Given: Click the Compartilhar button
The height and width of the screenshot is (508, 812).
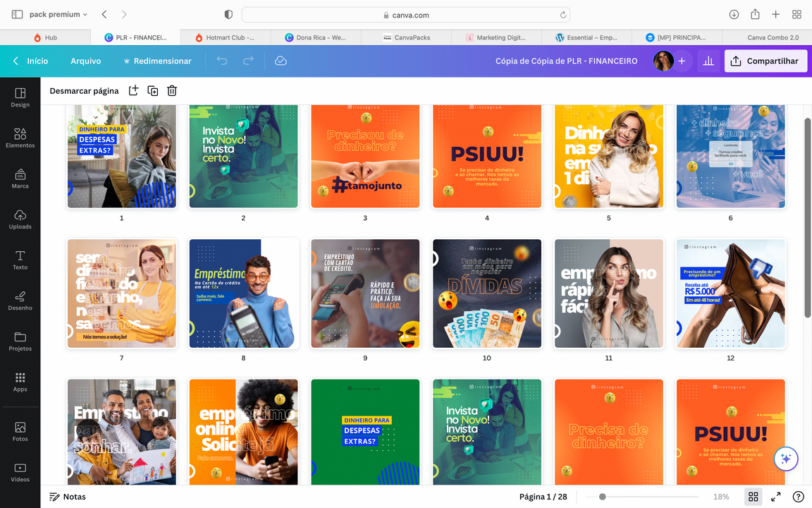Looking at the screenshot, I should tap(765, 61).
